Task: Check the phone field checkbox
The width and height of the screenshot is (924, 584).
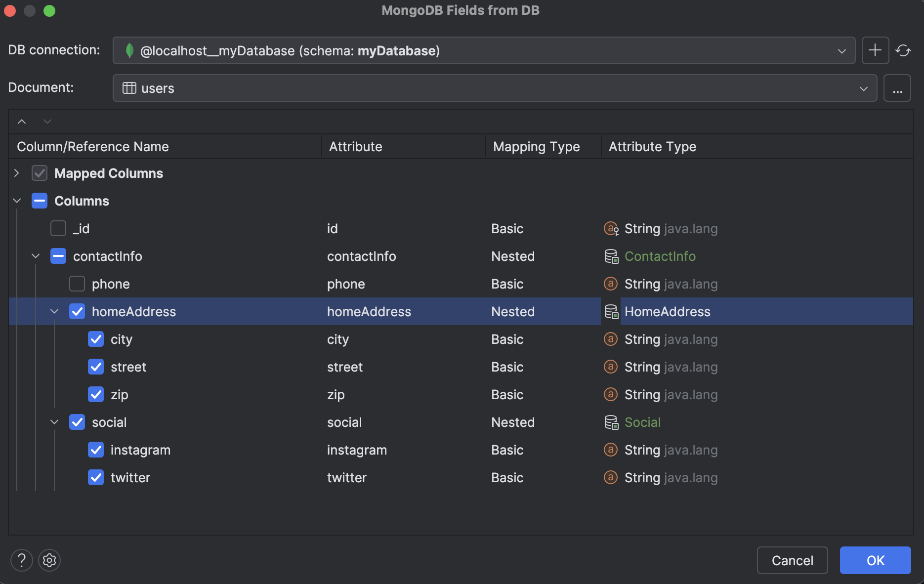Action: click(x=77, y=284)
